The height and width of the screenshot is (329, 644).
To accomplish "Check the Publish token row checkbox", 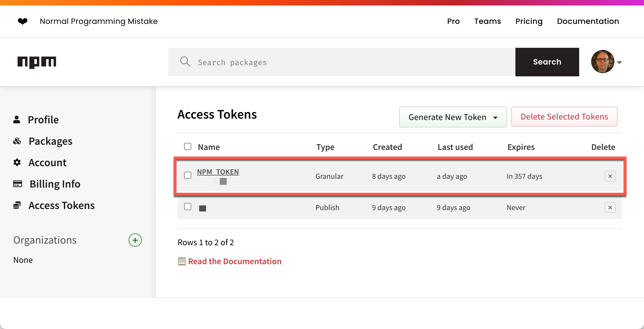I will tap(188, 207).
